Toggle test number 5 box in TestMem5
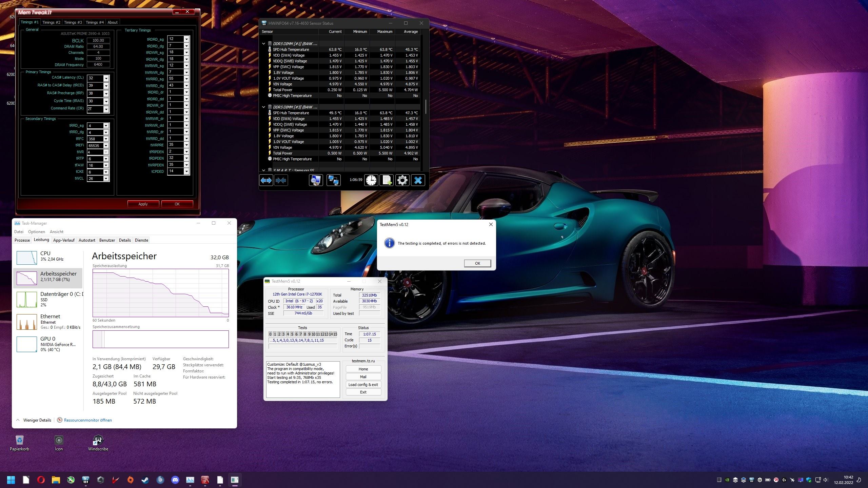The width and height of the screenshot is (868, 488). click(x=292, y=334)
